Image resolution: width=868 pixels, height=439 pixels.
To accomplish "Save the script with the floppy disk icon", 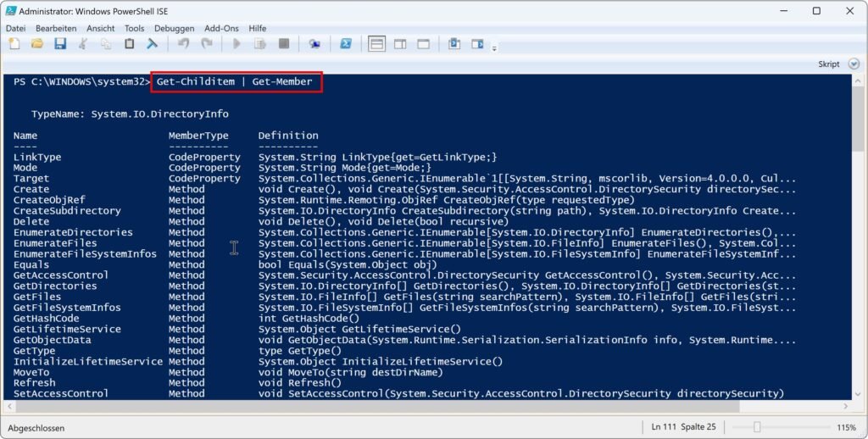I will 60,44.
